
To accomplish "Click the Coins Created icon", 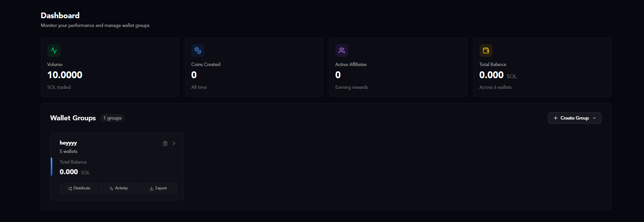I will pos(197,50).
